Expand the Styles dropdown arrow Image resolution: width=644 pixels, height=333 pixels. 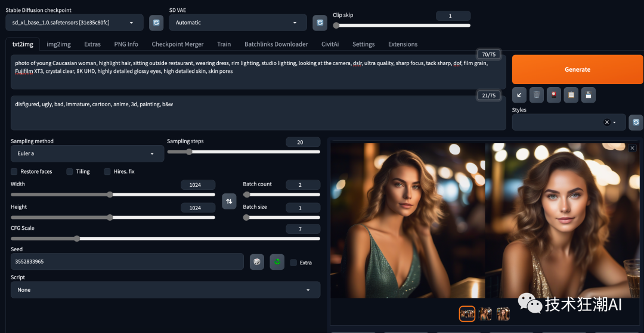[614, 122]
